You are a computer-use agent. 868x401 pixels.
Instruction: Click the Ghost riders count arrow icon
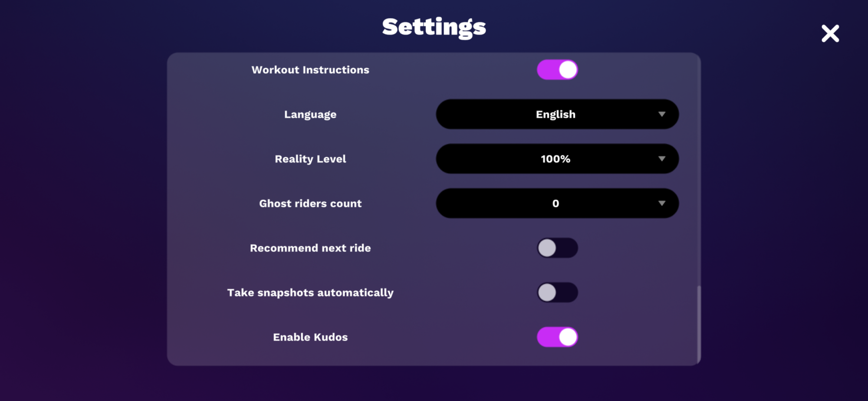pos(661,203)
